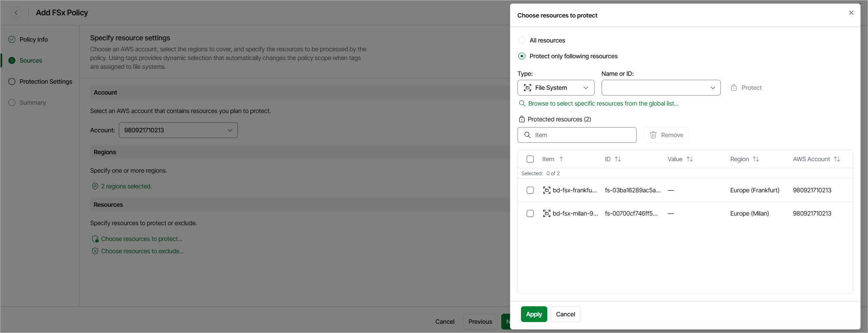Click the back arrow beside Add FSx Policy

16,13
